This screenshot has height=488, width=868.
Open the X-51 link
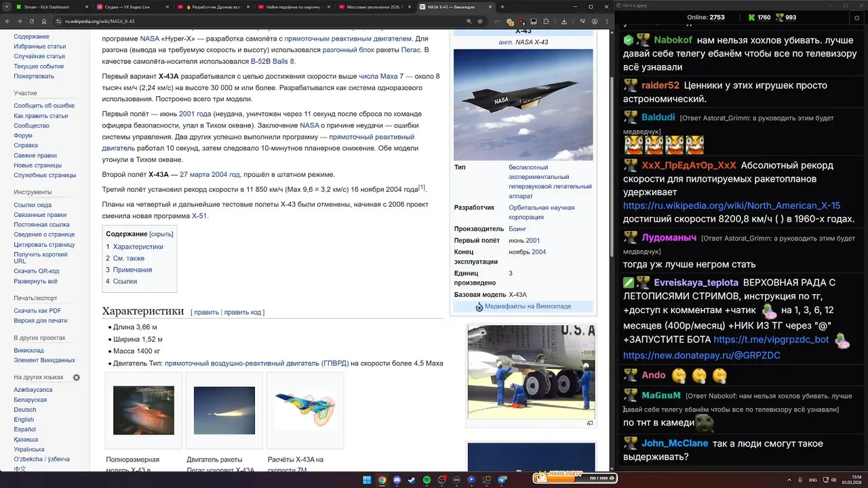(x=199, y=216)
